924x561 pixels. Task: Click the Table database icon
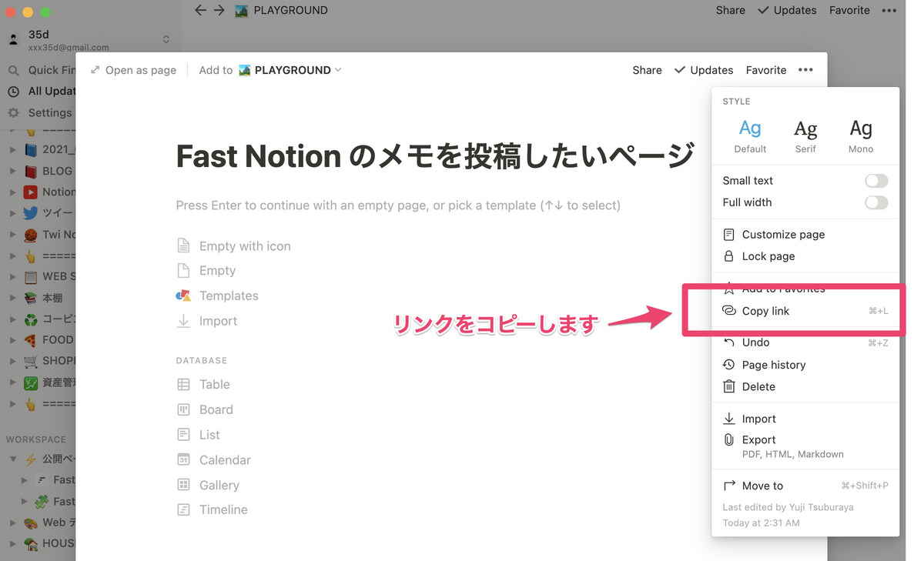pyautogui.click(x=183, y=385)
